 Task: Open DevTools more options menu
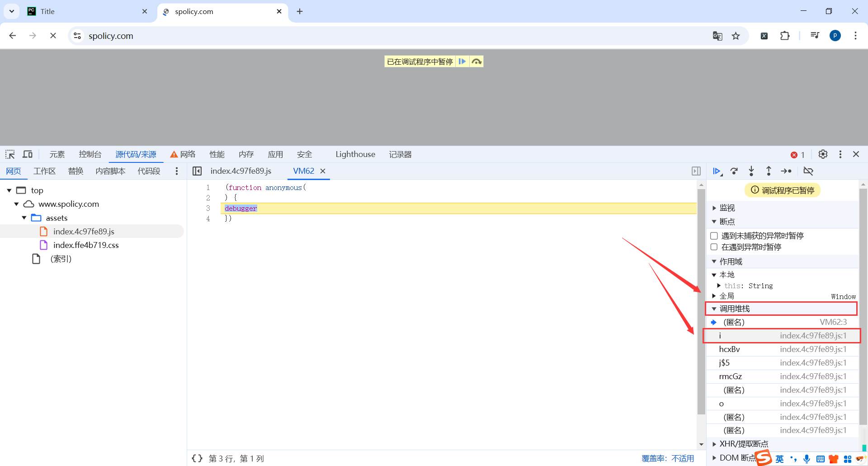pos(840,154)
